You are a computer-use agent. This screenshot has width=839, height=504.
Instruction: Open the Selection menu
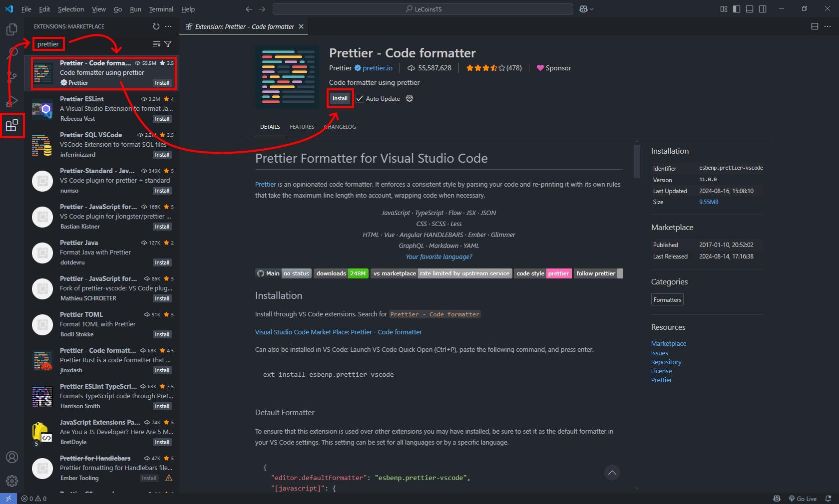(x=71, y=9)
